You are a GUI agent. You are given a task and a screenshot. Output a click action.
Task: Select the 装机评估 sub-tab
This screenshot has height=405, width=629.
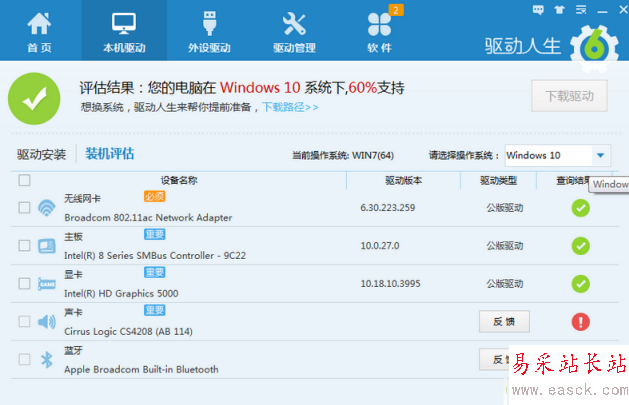pyautogui.click(x=110, y=154)
